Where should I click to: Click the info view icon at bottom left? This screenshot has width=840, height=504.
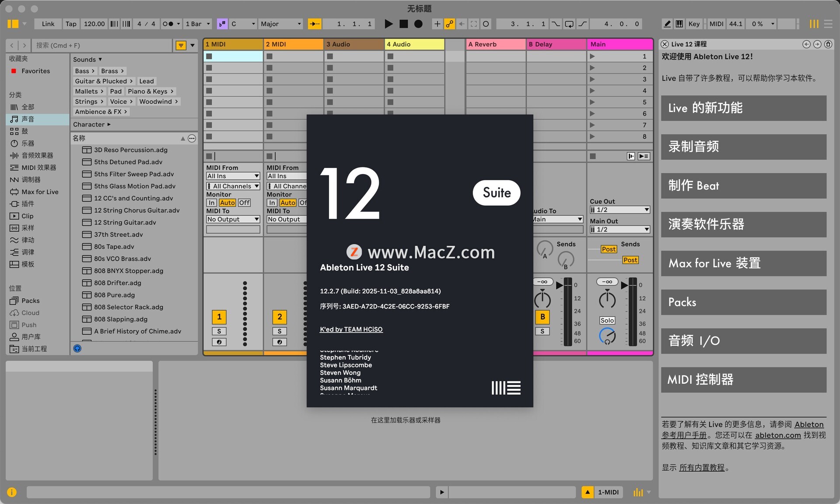click(x=12, y=492)
